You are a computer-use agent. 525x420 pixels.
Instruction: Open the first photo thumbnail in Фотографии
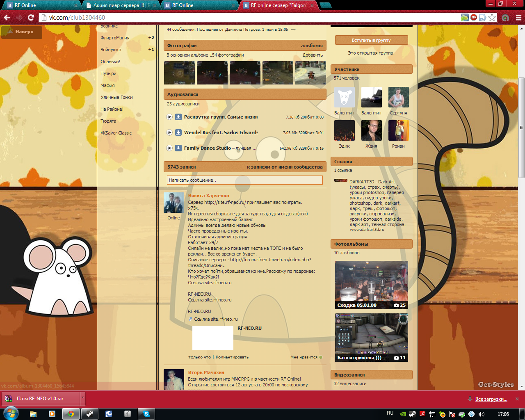(179, 73)
